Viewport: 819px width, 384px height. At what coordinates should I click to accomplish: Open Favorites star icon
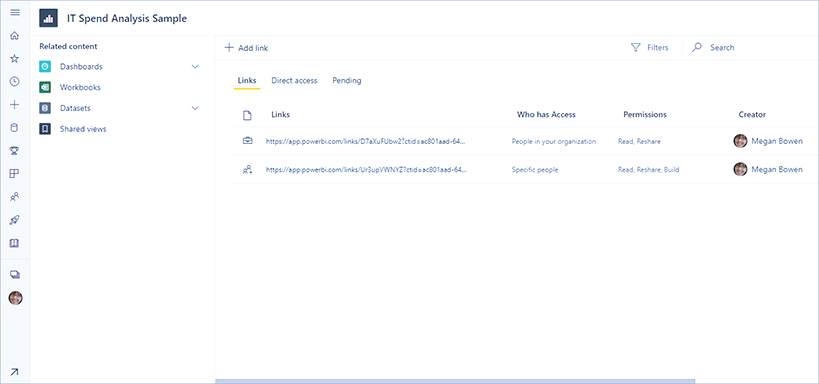click(x=15, y=59)
